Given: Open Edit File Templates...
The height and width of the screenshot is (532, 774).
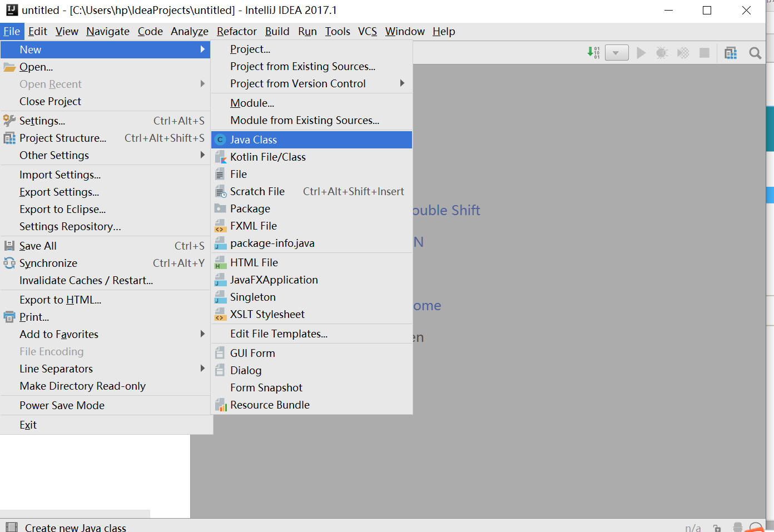Looking at the screenshot, I should pos(311,334).
